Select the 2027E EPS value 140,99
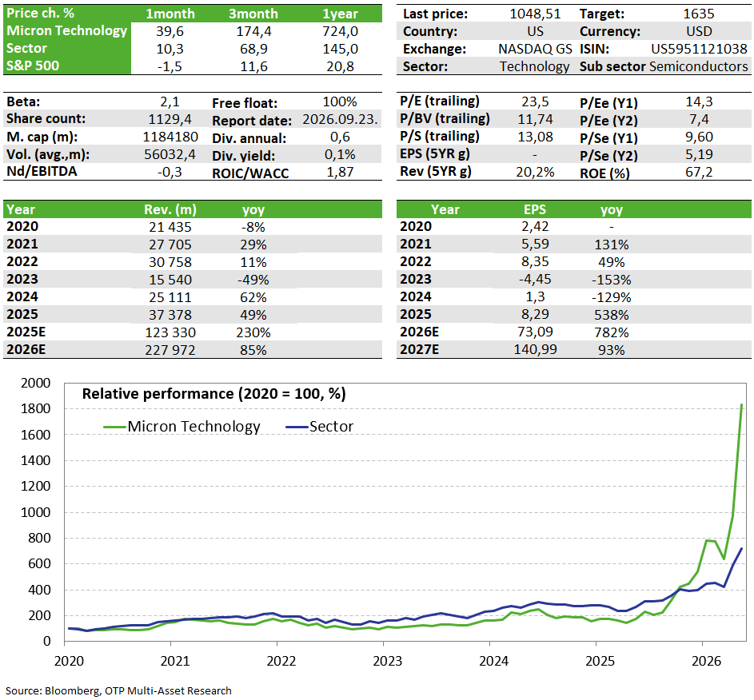This screenshot has width=754, height=700. click(x=535, y=349)
